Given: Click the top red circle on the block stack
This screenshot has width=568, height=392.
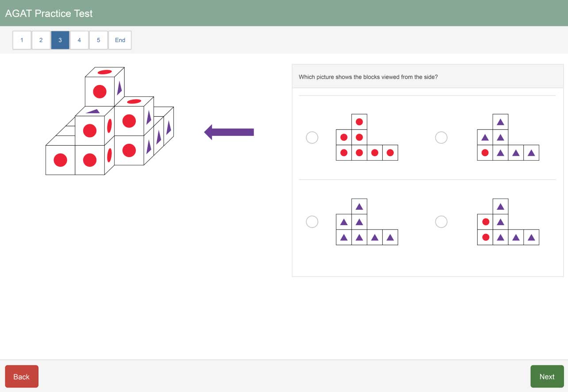Looking at the screenshot, I should [x=101, y=92].
